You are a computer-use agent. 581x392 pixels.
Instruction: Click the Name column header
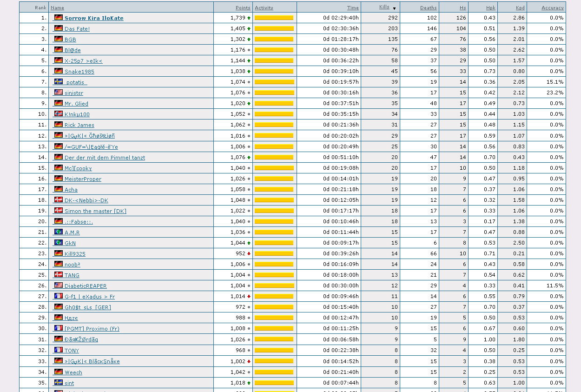point(57,7)
